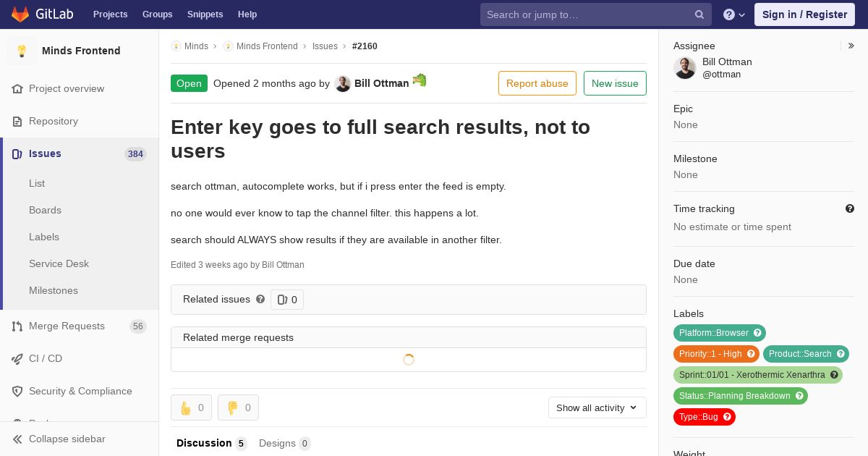Click the Issues breadcrumb link
The image size is (868, 456).
(325, 46)
